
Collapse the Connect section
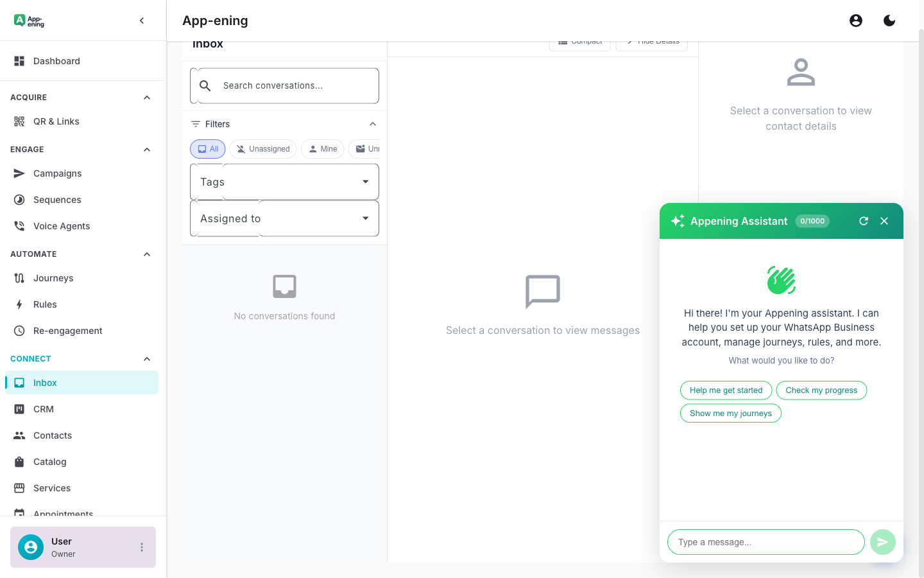[146, 359]
